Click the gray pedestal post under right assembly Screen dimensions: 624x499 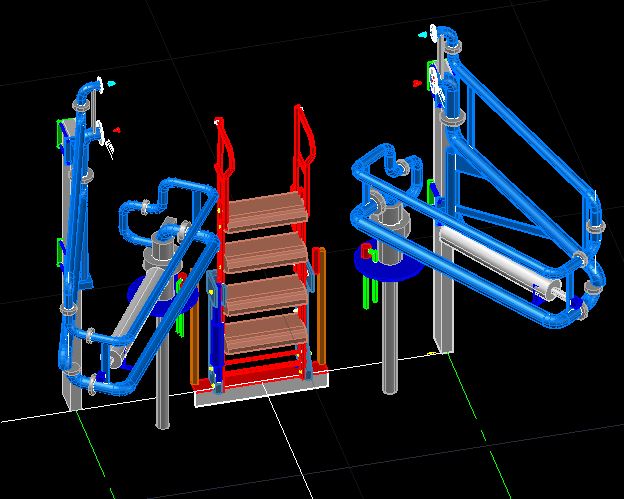tap(389, 340)
